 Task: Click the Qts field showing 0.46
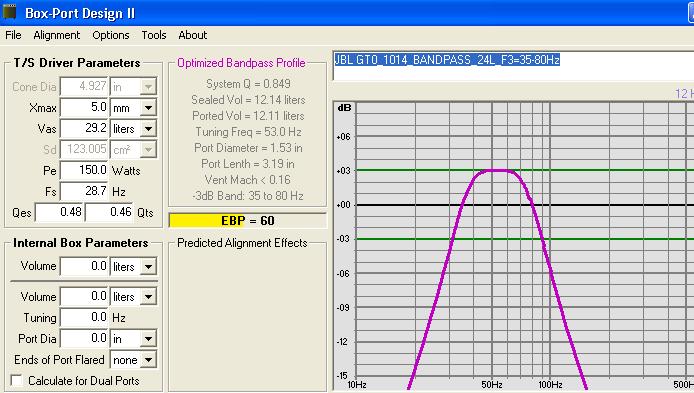(x=109, y=212)
